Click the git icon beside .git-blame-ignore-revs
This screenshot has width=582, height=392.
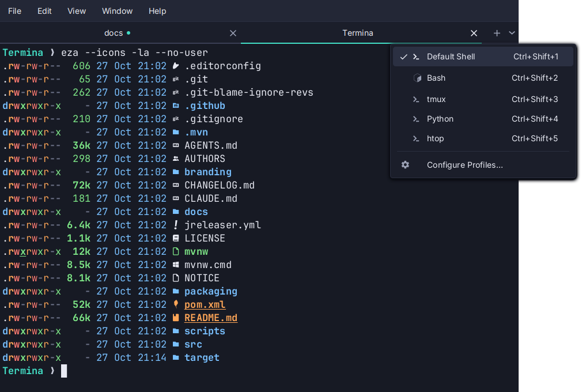pyautogui.click(x=176, y=92)
